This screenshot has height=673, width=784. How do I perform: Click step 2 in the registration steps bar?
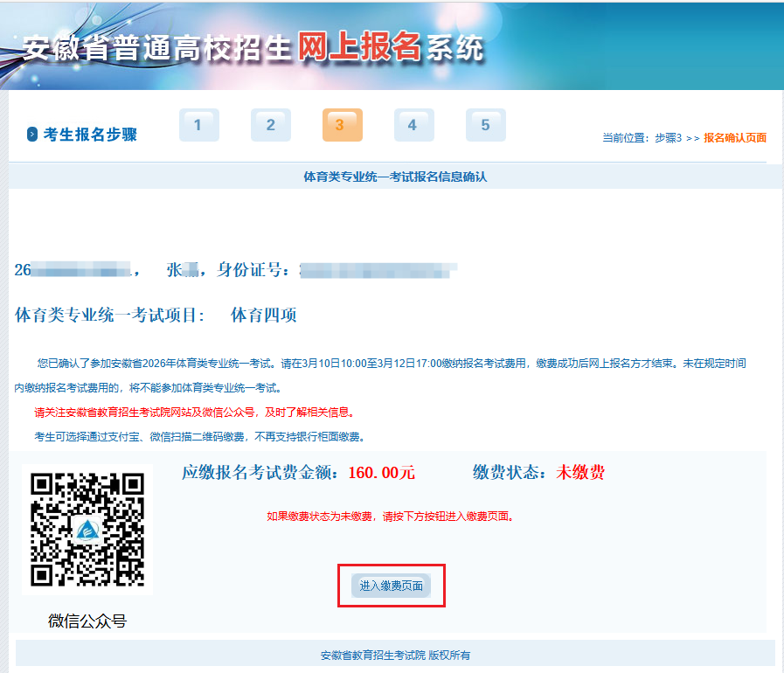coord(270,125)
